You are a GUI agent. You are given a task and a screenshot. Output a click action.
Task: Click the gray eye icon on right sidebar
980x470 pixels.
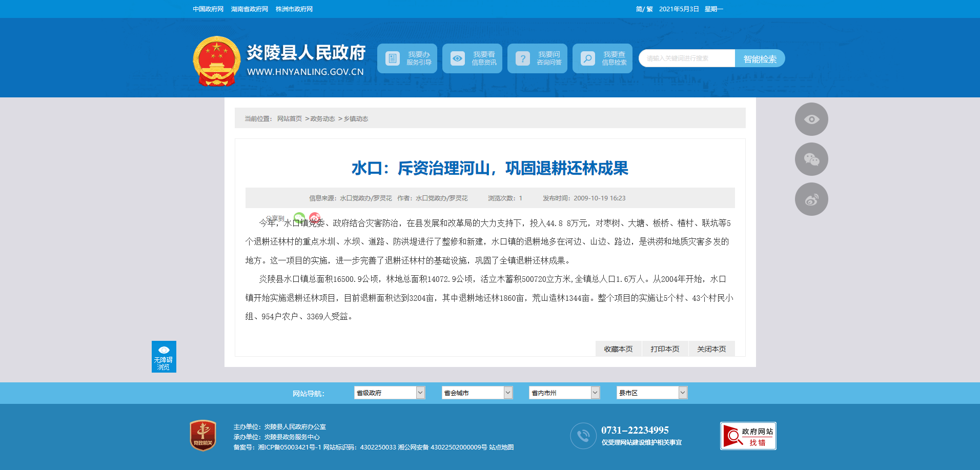pyautogui.click(x=811, y=119)
